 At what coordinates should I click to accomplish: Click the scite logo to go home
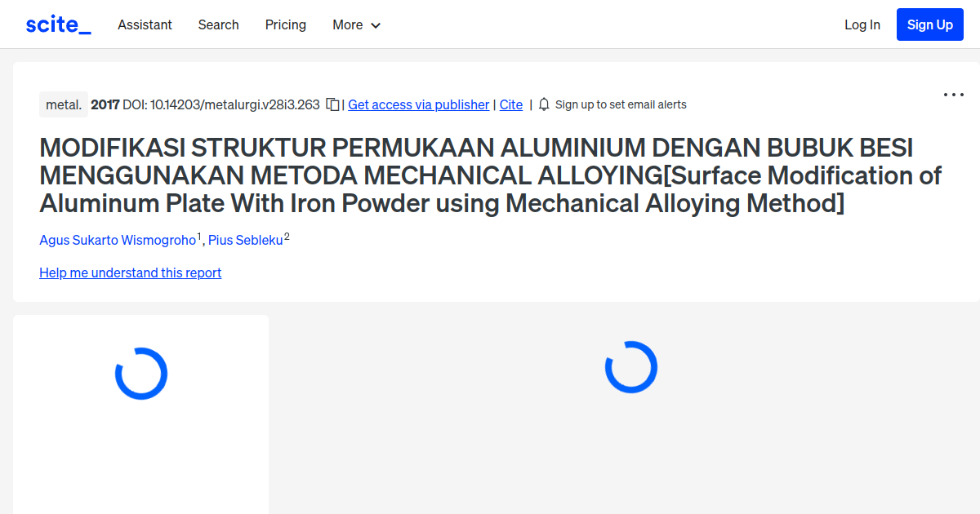pyautogui.click(x=57, y=24)
